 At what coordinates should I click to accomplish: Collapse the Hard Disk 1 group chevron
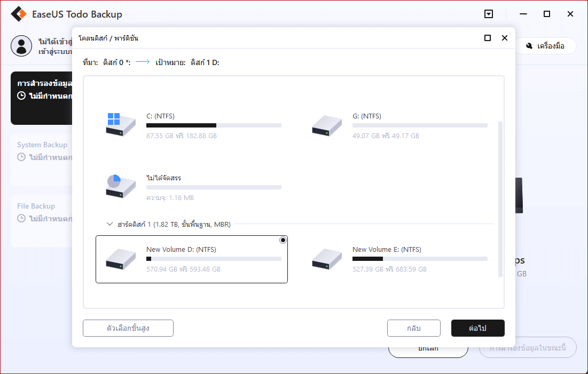110,224
